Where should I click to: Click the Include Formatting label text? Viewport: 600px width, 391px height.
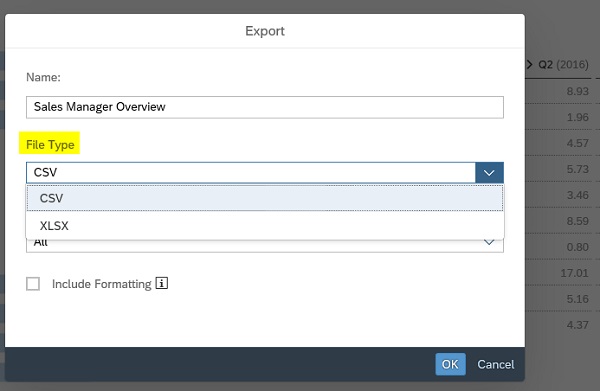point(102,284)
